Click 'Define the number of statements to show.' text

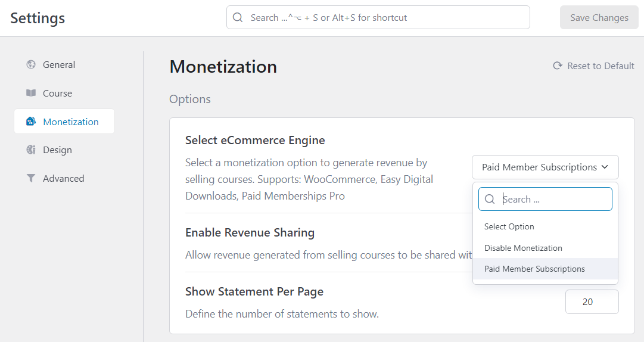[282, 314]
